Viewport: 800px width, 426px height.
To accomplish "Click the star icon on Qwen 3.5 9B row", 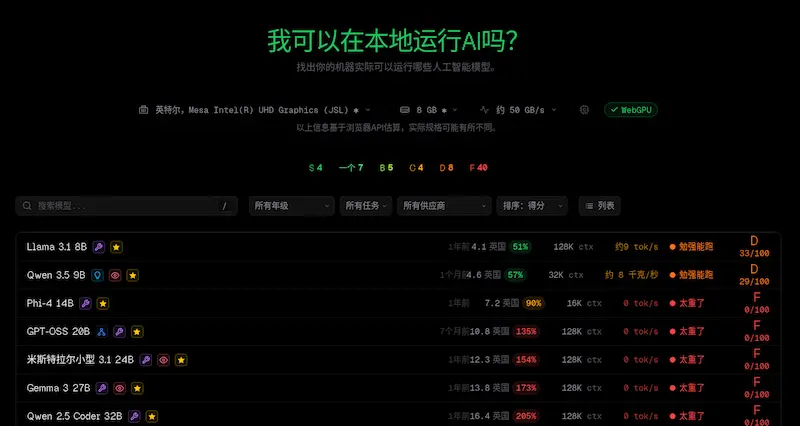I will tap(133, 275).
